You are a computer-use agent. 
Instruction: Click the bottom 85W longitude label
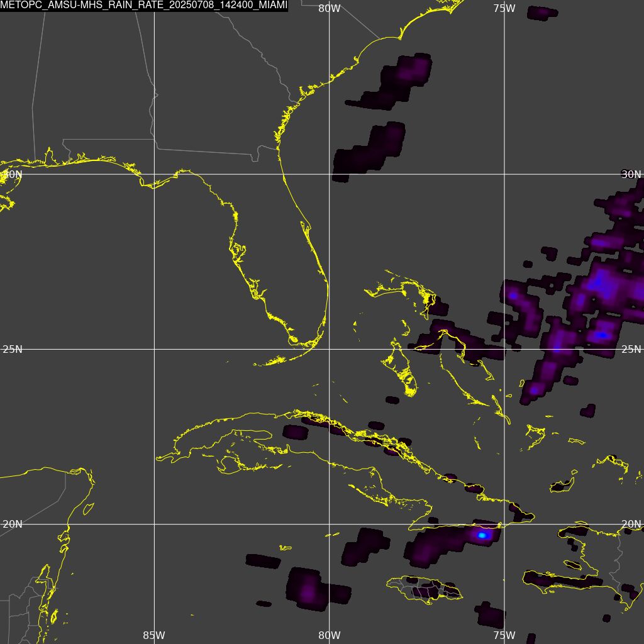tap(154, 635)
